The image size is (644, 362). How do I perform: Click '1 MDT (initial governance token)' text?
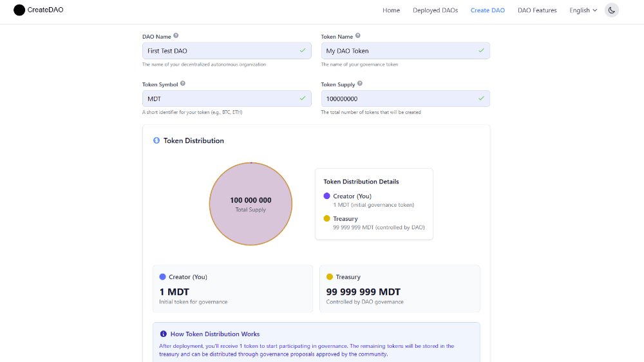(x=374, y=205)
